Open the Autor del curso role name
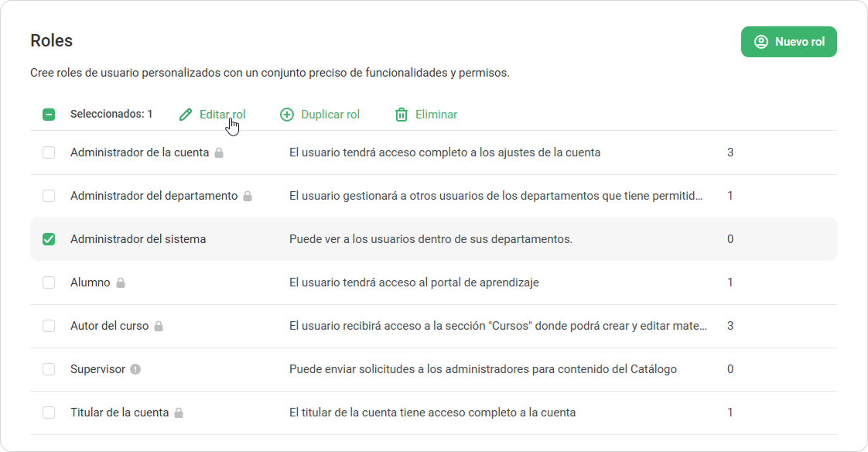This screenshot has width=868, height=452. (x=109, y=326)
